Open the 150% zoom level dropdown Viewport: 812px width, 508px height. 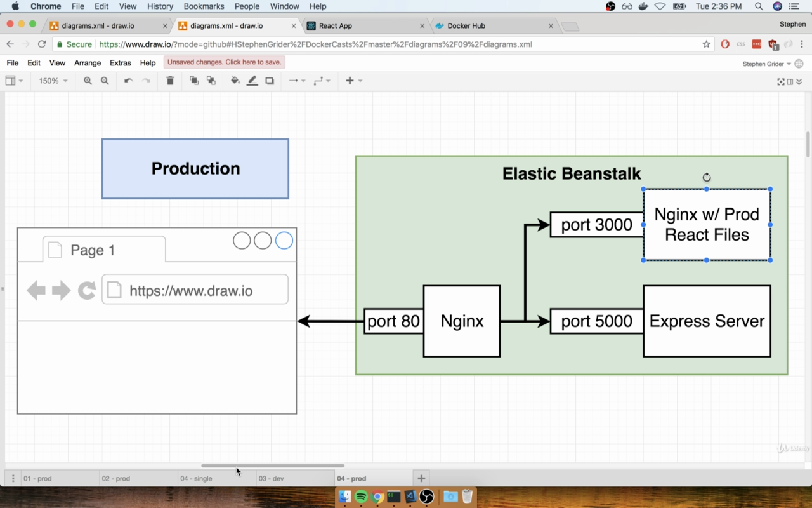(x=53, y=81)
